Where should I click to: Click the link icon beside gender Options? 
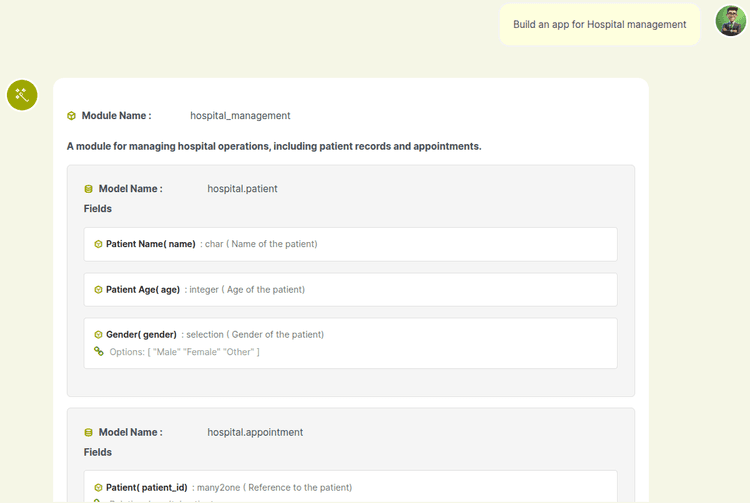[98, 352]
